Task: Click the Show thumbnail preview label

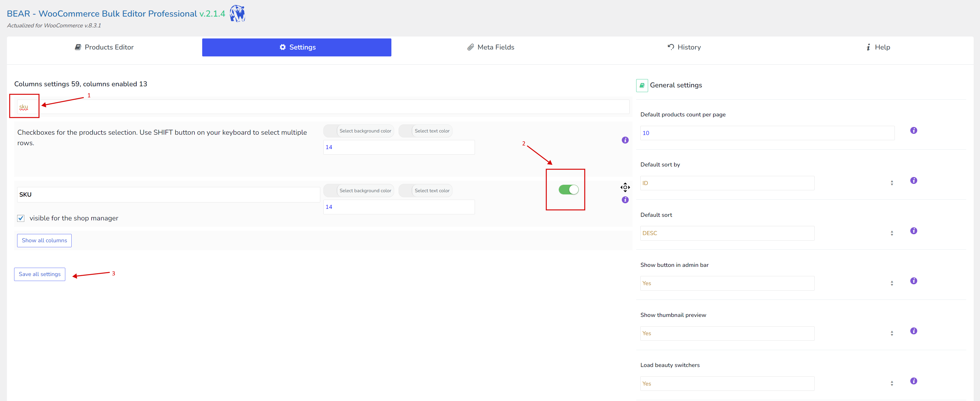Action: (x=673, y=315)
